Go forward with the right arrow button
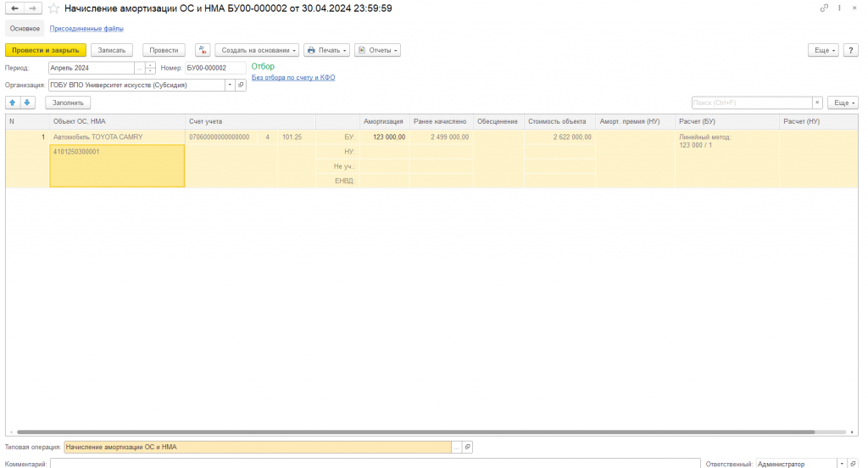The width and height of the screenshot is (868, 468). pyautogui.click(x=33, y=8)
